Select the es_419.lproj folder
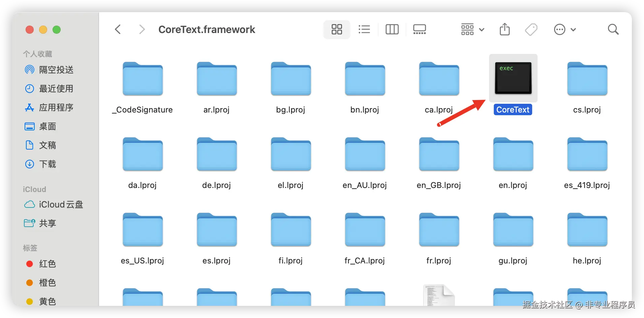The image size is (644, 318). pyautogui.click(x=587, y=154)
